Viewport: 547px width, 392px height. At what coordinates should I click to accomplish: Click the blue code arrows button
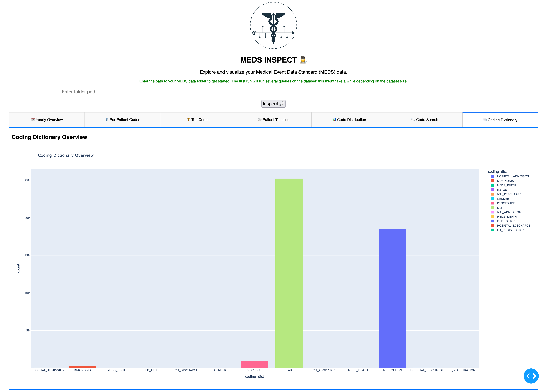pos(531,376)
